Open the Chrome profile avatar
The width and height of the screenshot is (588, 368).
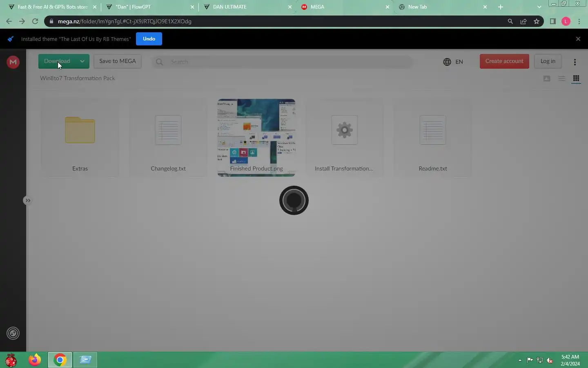[566, 21]
